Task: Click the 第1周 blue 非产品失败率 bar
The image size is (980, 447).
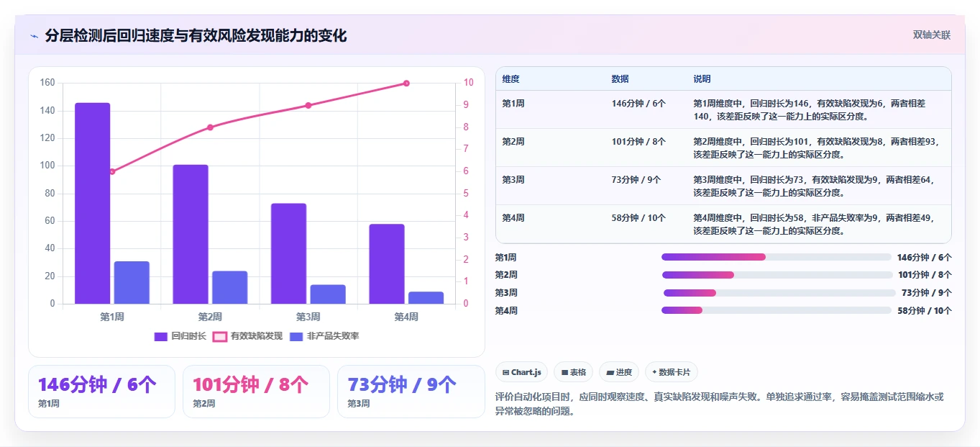Action: [x=132, y=282]
